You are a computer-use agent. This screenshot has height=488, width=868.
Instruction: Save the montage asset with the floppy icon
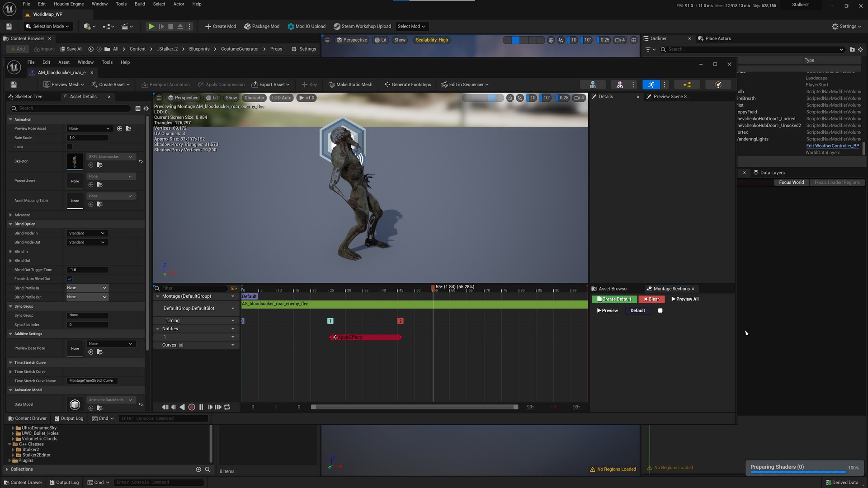coord(14,84)
